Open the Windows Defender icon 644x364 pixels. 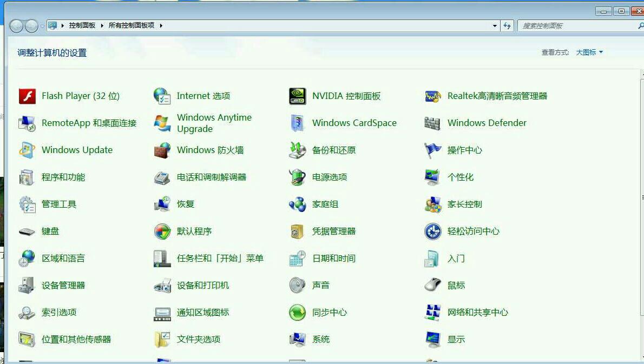(433, 123)
